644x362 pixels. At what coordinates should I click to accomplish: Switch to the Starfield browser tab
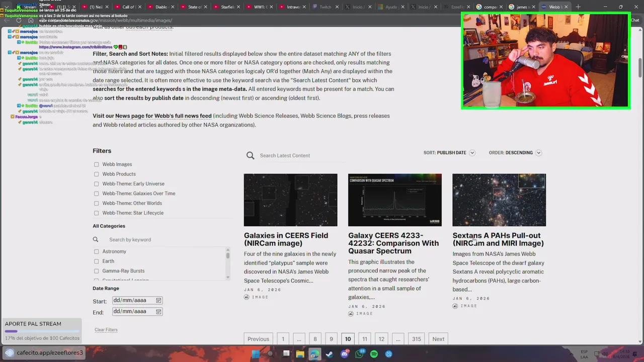(227, 7)
